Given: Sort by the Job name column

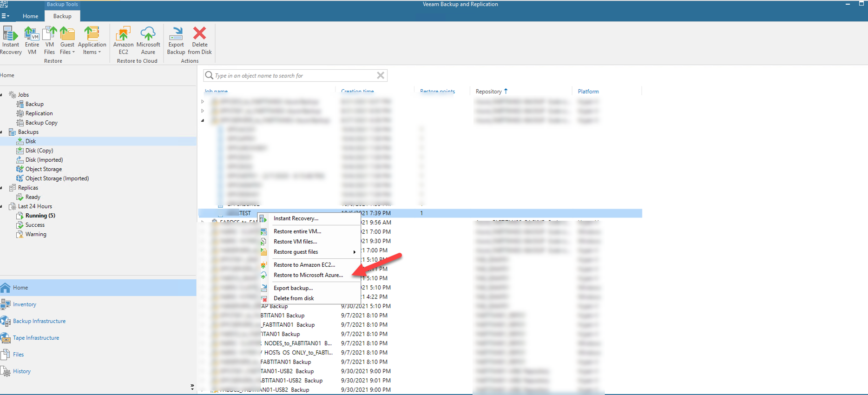Looking at the screenshot, I should (216, 91).
